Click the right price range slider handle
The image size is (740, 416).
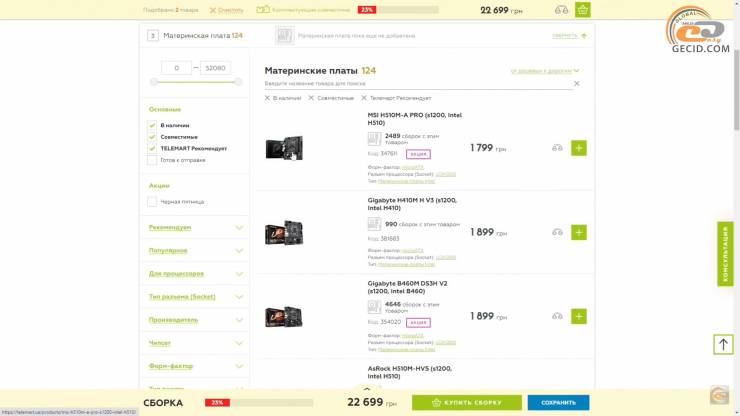click(238, 82)
